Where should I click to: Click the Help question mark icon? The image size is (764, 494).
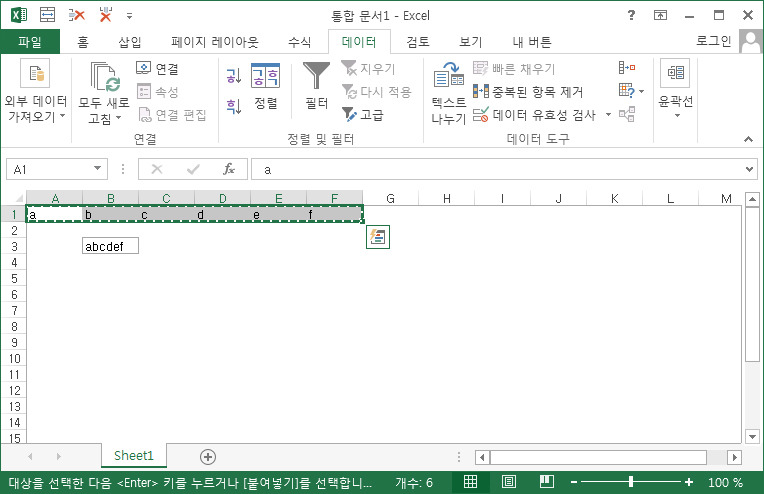(631, 15)
